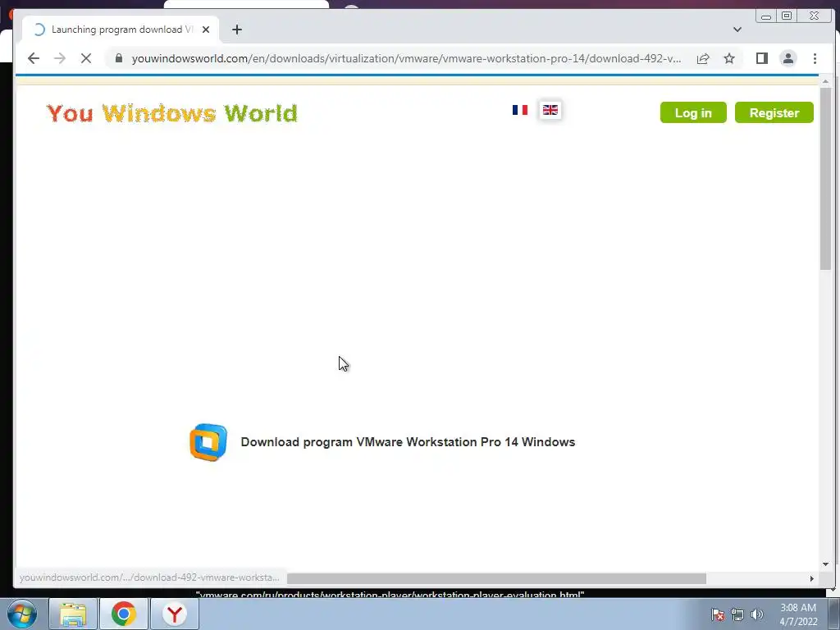
Task: Expand the tab search chevron
Action: pyautogui.click(x=737, y=30)
